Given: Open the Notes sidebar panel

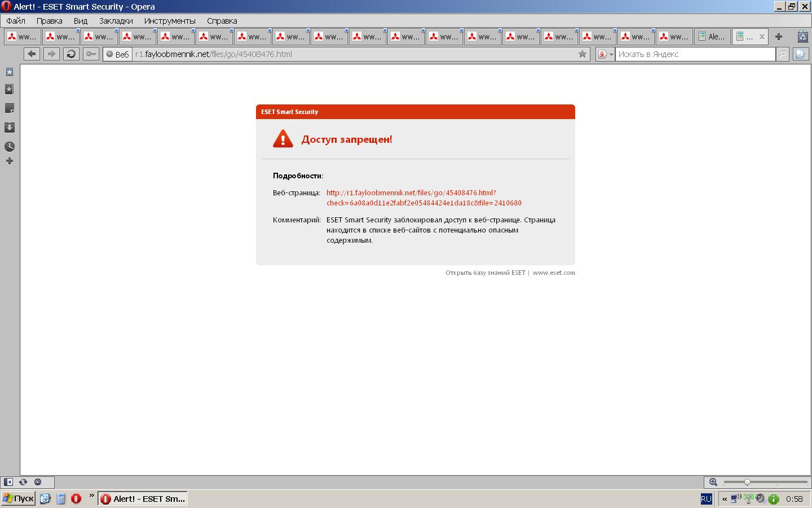Looking at the screenshot, I should pos(10,108).
